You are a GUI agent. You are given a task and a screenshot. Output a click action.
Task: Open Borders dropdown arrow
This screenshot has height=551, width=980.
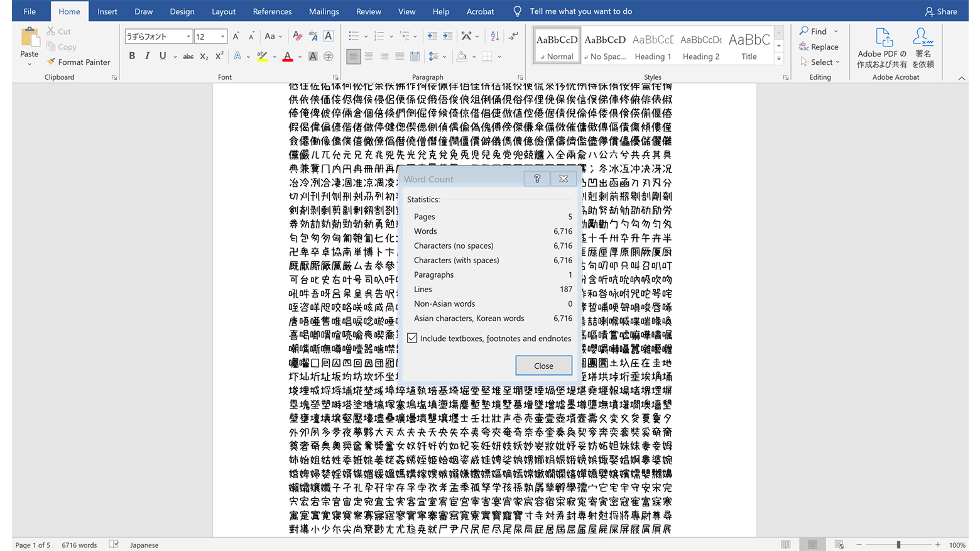[x=499, y=57]
